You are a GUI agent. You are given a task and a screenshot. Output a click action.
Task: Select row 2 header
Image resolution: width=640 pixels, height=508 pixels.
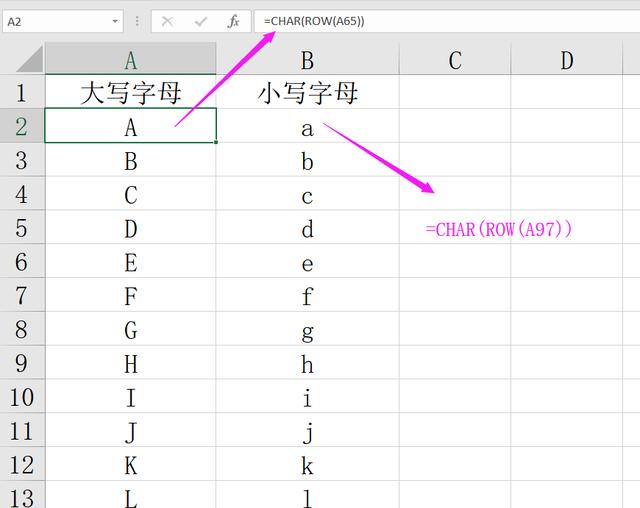22,126
